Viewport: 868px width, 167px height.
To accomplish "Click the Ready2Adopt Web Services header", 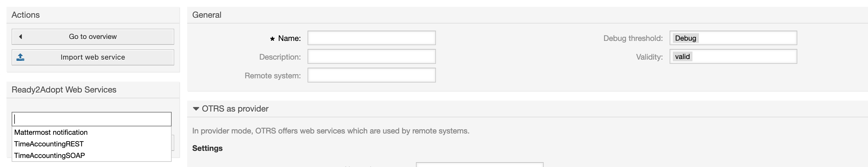I will (64, 90).
